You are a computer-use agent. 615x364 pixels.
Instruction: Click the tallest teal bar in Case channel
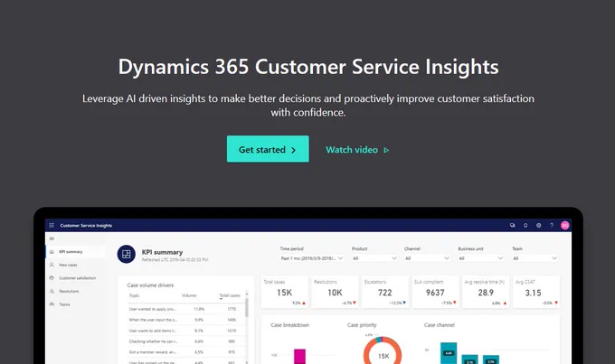[x=449, y=353]
